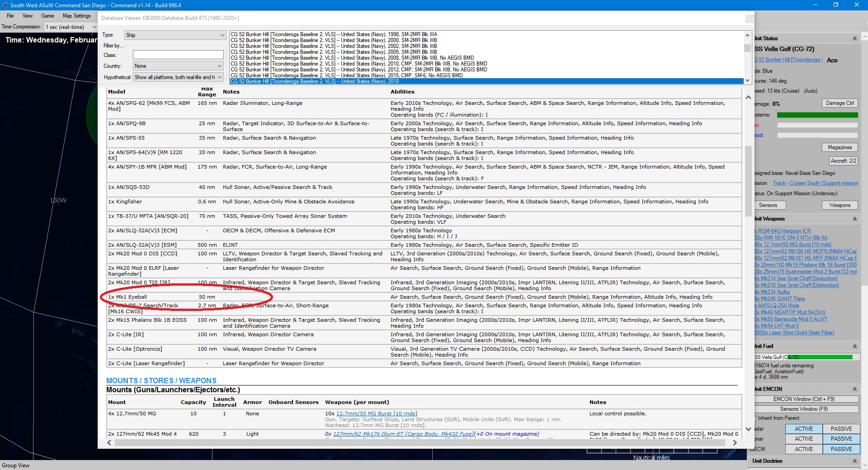Screen dimensions: 868x470
Task: Open the RIM-161E SM-3 NTW Blk IIA link
Action: click(x=791, y=238)
